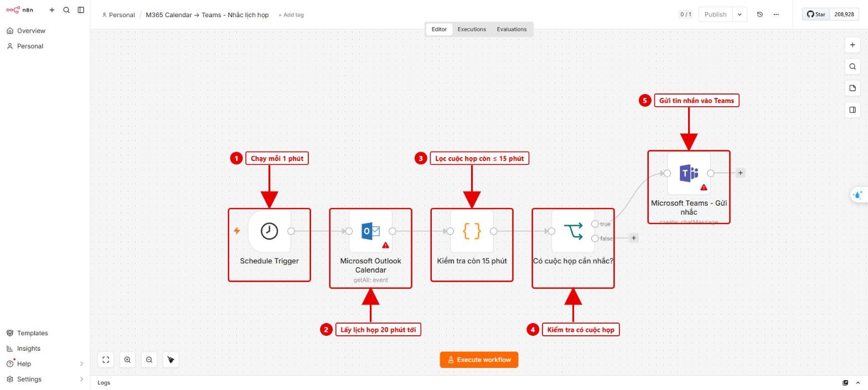Select the Kiểm tra còn 15 phút code node
Screen dimensions: 868x390
tap(472, 231)
